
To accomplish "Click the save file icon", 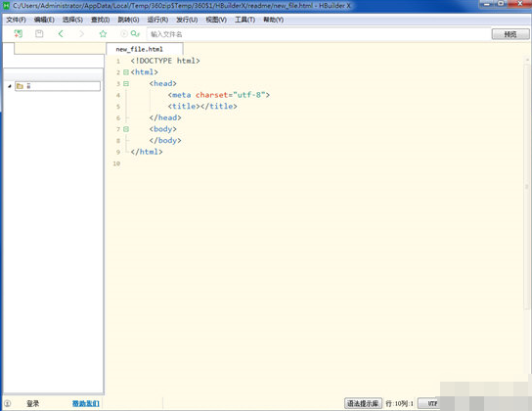I will (39, 33).
